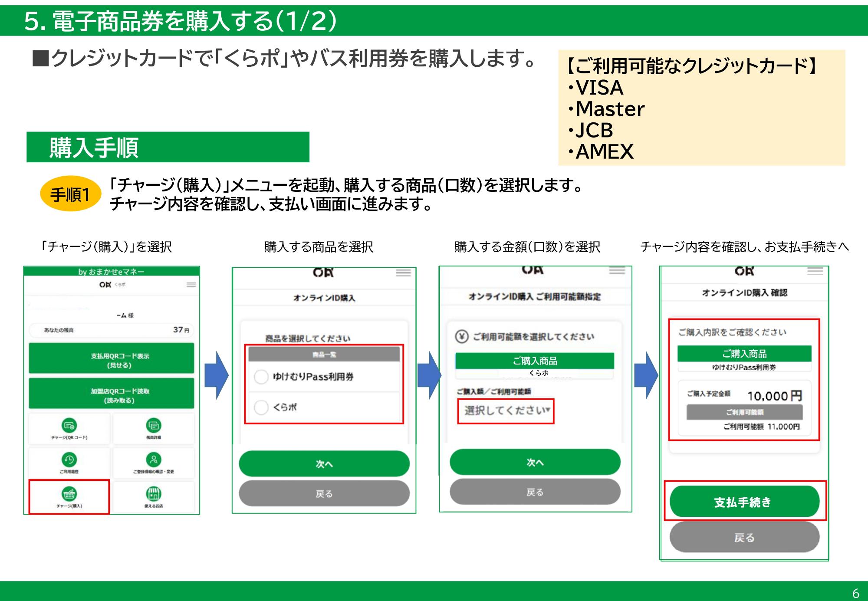Tap 戻る on amount selection screen
868x601 pixels.
pyautogui.click(x=535, y=492)
